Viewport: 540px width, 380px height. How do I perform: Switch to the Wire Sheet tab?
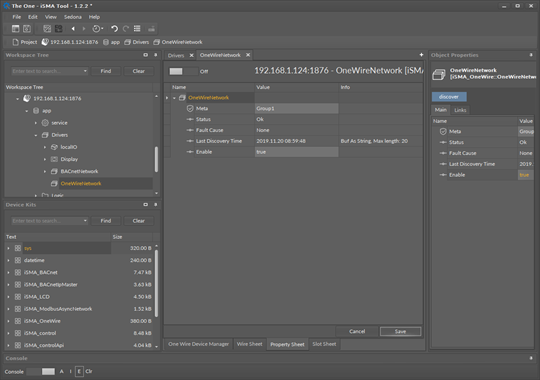point(249,344)
